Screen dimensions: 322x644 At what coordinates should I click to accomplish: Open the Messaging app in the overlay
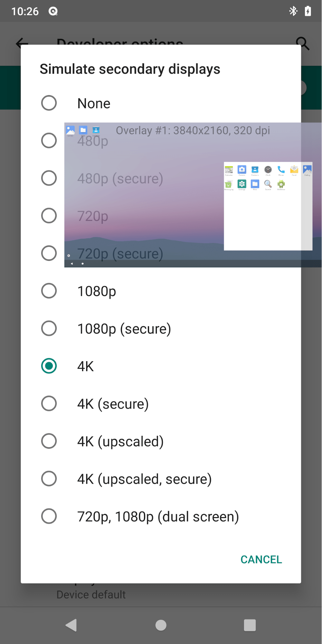229,184
